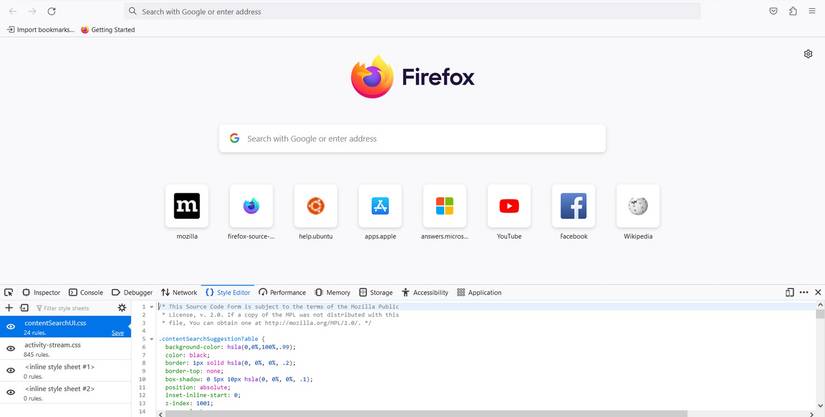Click the 'position: absolute;' code line
This screenshot has width=825, height=417.
point(197,387)
